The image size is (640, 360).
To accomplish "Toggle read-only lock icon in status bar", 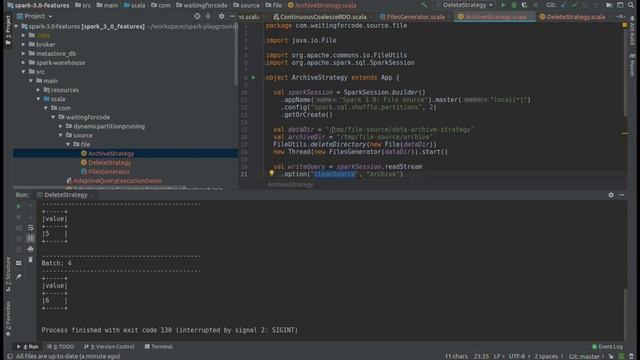I will (611, 356).
